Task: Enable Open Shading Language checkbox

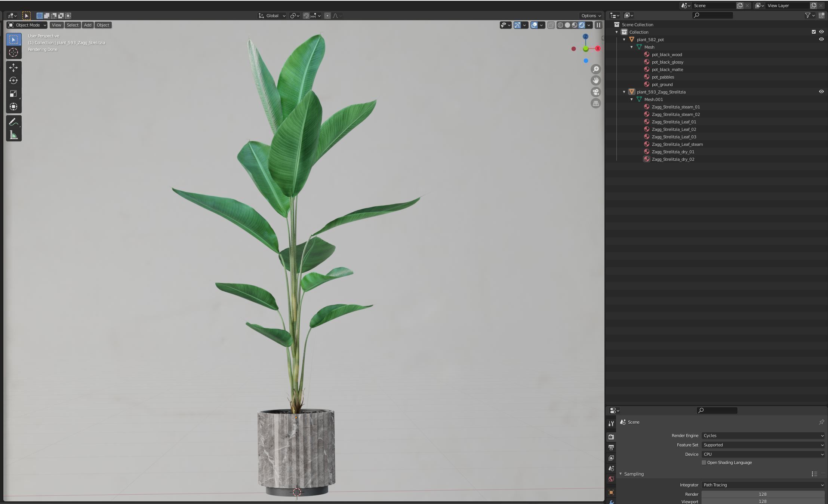Action: click(704, 462)
